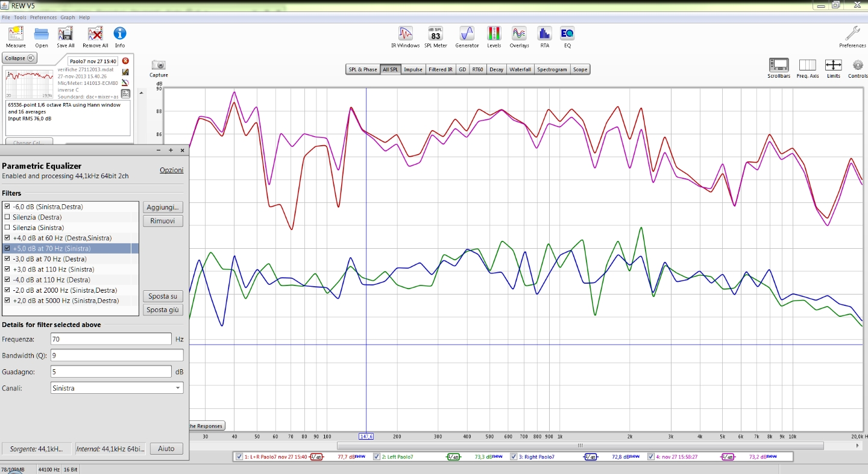The width and height of the screenshot is (868, 474).
Task: Click the Guadagno input field
Action: click(112, 372)
